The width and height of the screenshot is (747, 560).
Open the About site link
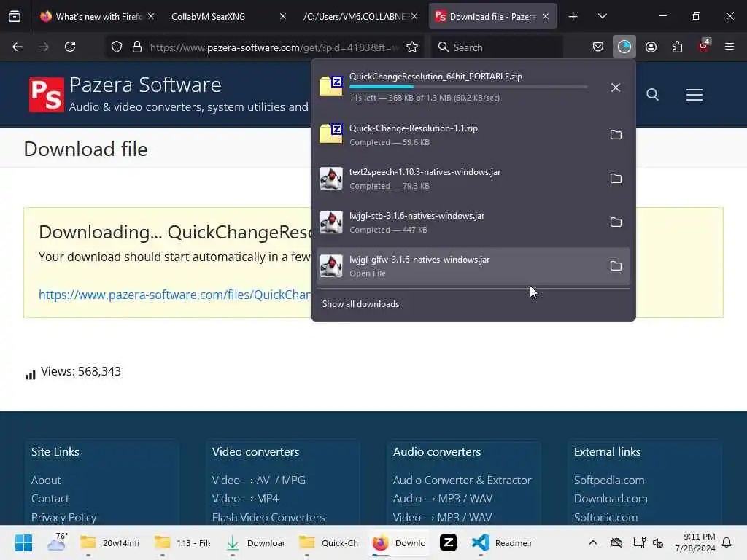tap(46, 481)
